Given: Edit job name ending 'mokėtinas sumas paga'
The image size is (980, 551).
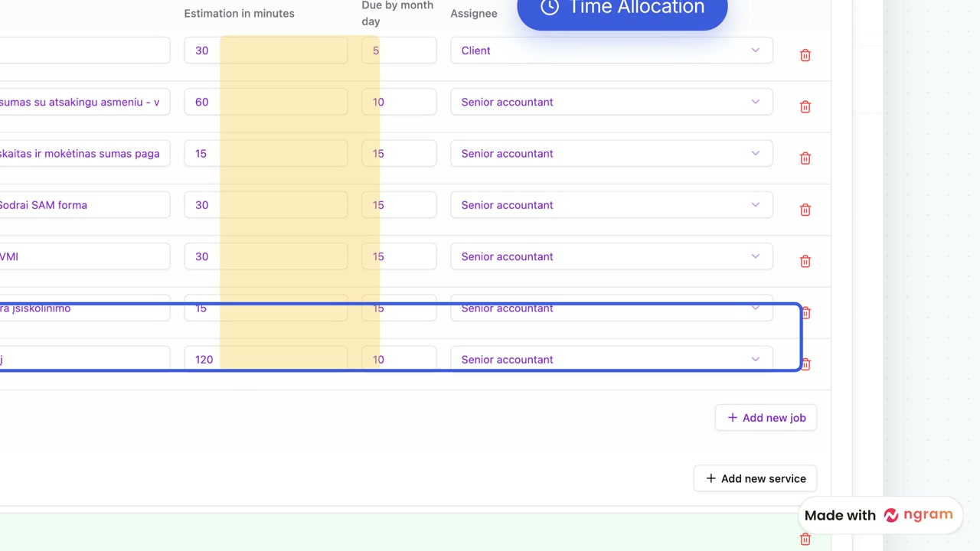Looking at the screenshot, I should (85, 153).
